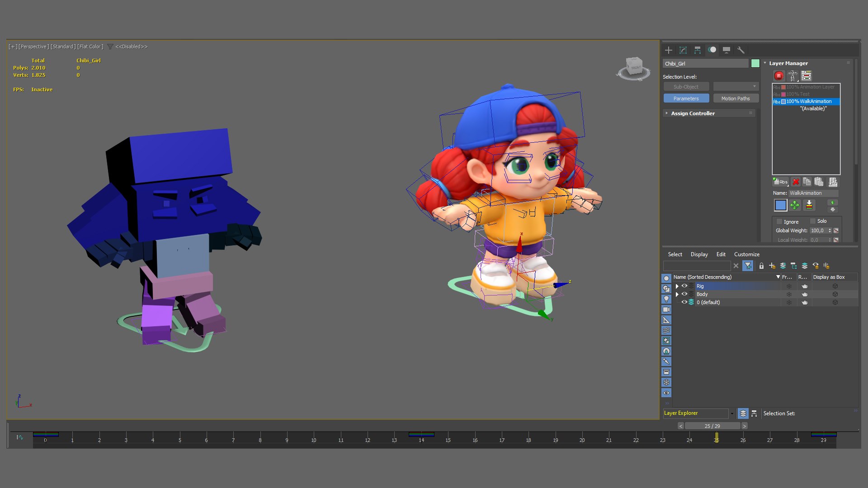Toggle the Display Lights filter bulb icon

666,299
